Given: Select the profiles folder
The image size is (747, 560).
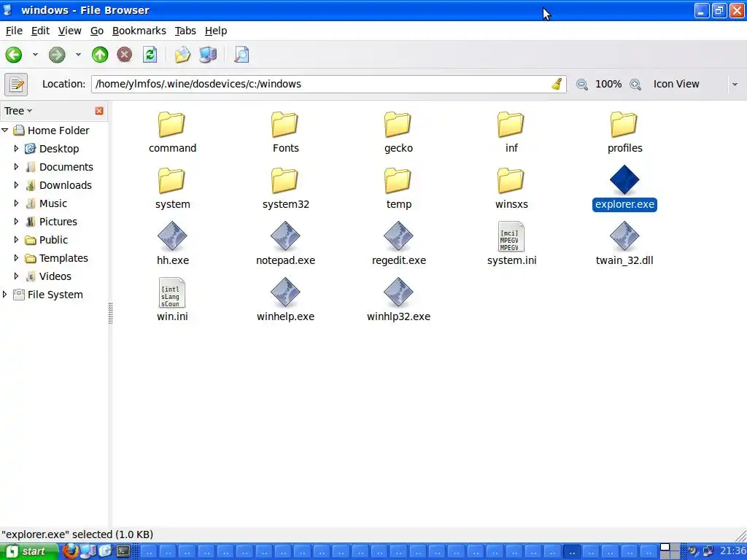Looking at the screenshot, I should (x=624, y=133).
